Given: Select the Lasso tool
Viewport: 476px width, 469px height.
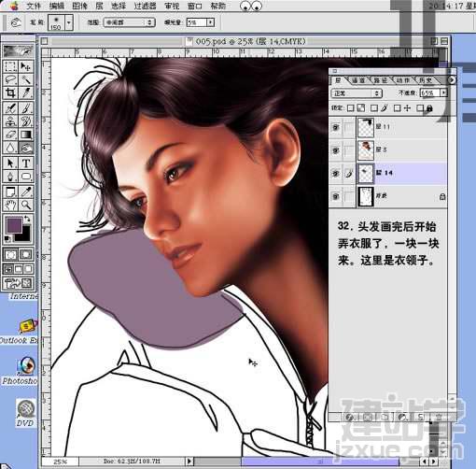Looking at the screenshot, I should [10, 79].
